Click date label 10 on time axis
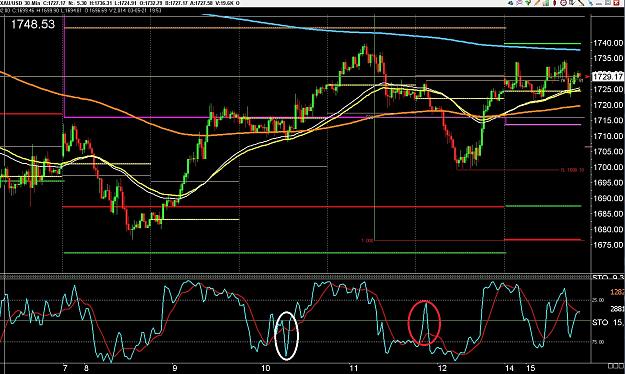This screenshot has width=625, height=374. click(266, 368)
